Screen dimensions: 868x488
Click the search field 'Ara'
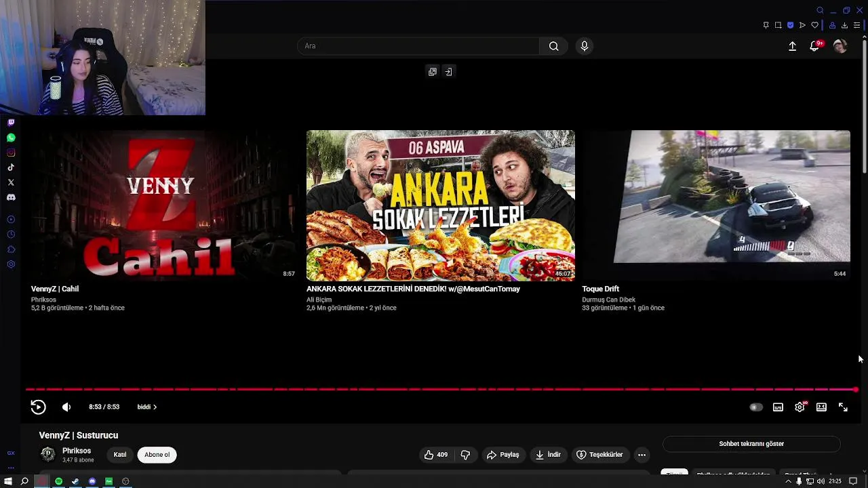pyautogui.click(x=418, y=46)
